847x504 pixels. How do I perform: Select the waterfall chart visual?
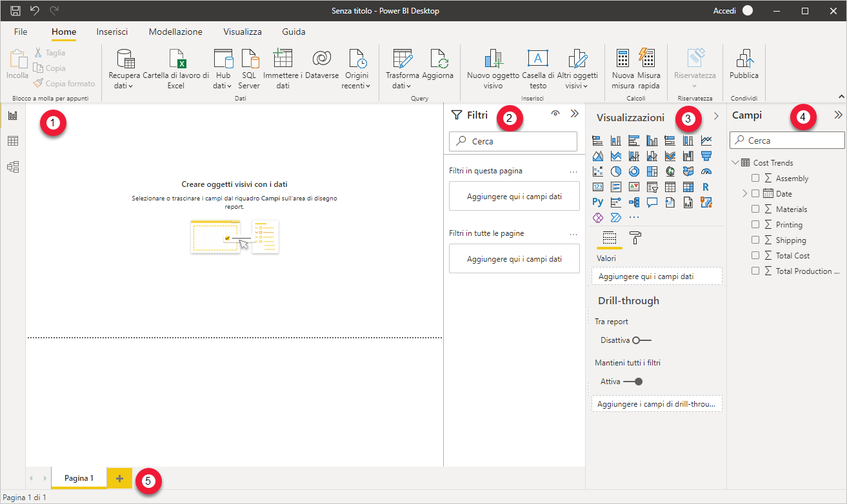click(x=688, y=155)
